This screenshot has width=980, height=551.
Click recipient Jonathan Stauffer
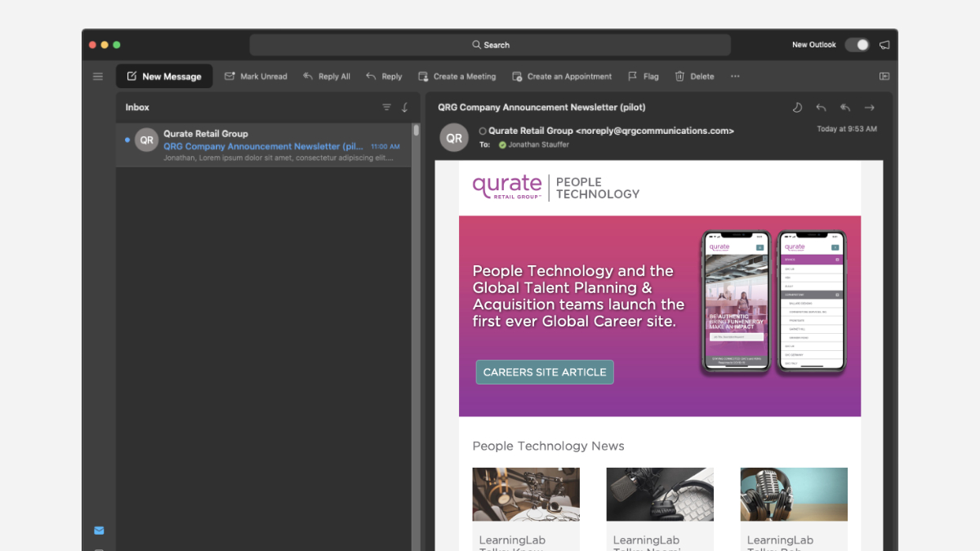coord(539,144)
